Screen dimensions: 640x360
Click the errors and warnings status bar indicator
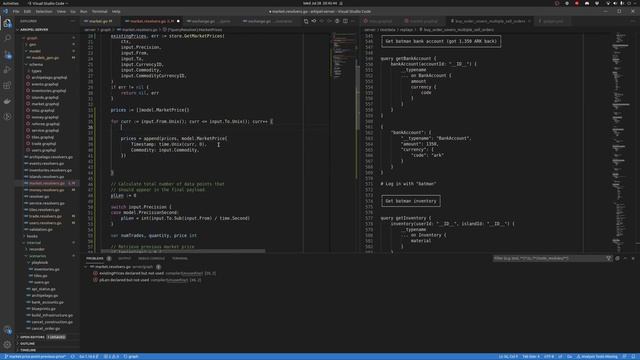point(111,357)
